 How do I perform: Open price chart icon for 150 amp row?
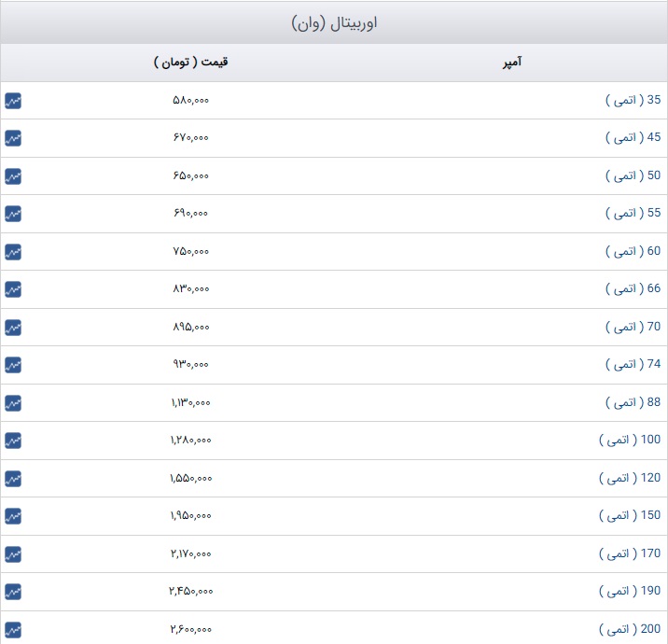point(13,516)
